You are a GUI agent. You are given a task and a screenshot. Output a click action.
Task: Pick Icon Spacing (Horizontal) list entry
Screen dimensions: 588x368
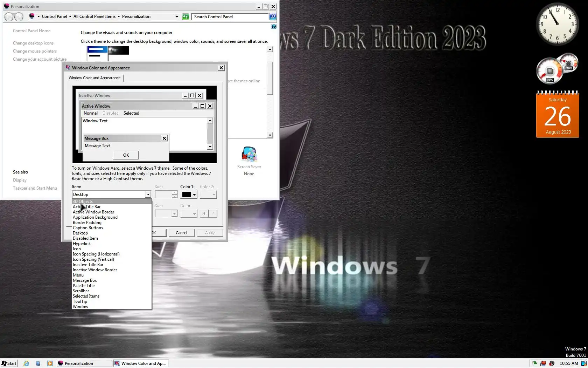click(112, 254)
